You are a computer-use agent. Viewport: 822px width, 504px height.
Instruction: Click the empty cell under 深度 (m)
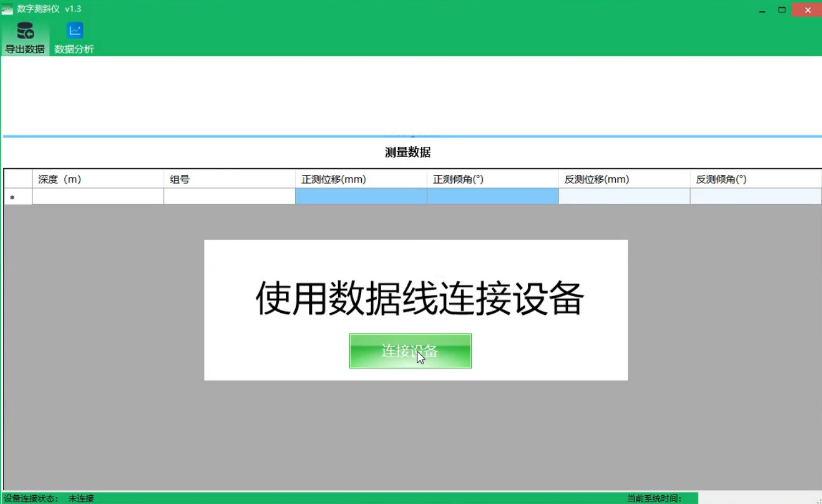(98, 197)
